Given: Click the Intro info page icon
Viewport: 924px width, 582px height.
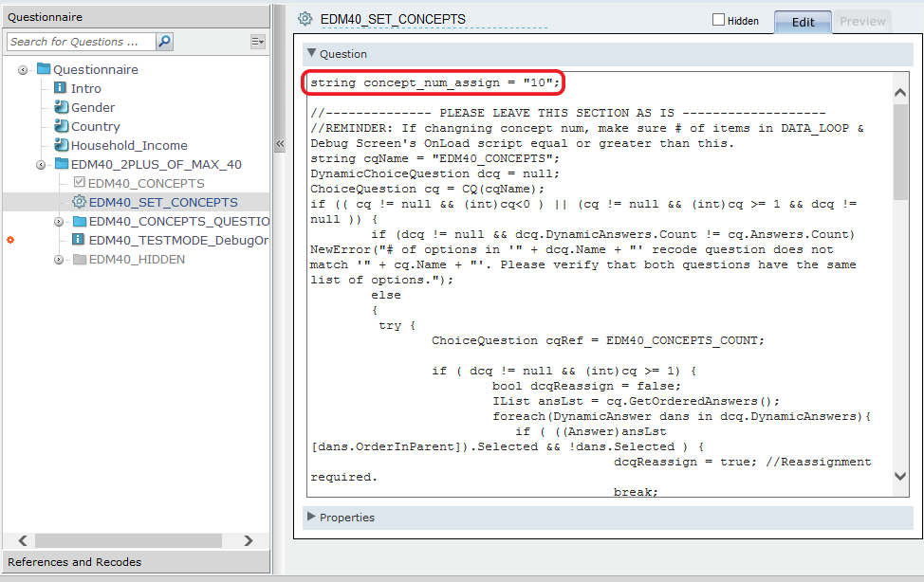Looking at the screenshot, I should (60, 88).
